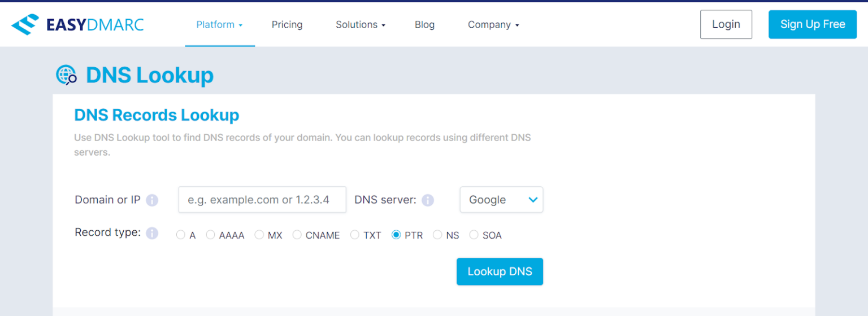Viewport: 868px width, 316px height.
Task: Choose the MX record type
Action: point(259,235)
